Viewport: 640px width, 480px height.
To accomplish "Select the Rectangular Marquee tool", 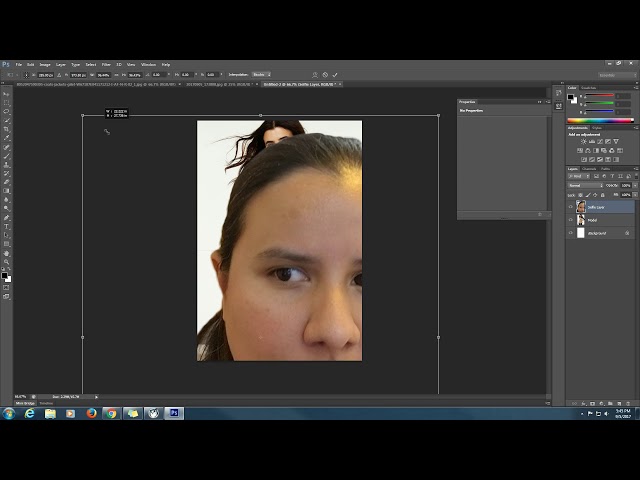I will point(6,103).
